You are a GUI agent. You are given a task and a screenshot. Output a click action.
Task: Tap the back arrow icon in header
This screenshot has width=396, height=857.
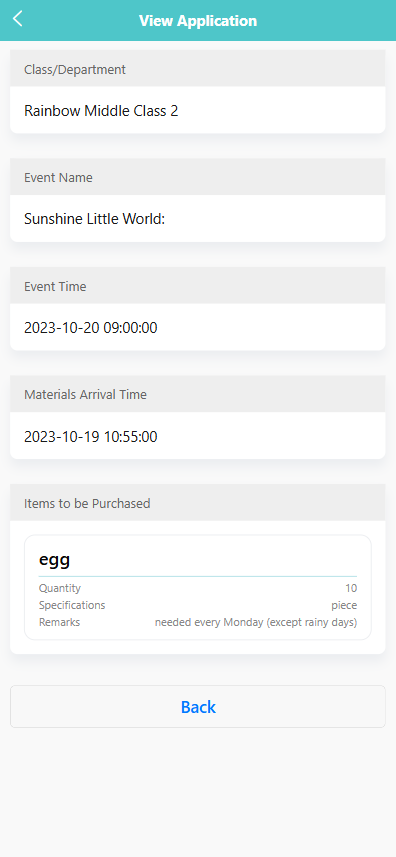[x=18, y=19]
